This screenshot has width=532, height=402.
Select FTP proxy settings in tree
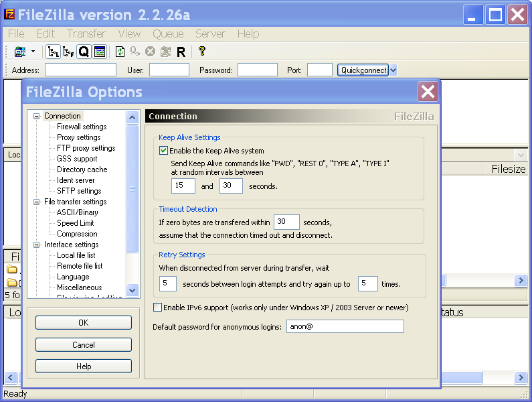(x=86, y=148)
